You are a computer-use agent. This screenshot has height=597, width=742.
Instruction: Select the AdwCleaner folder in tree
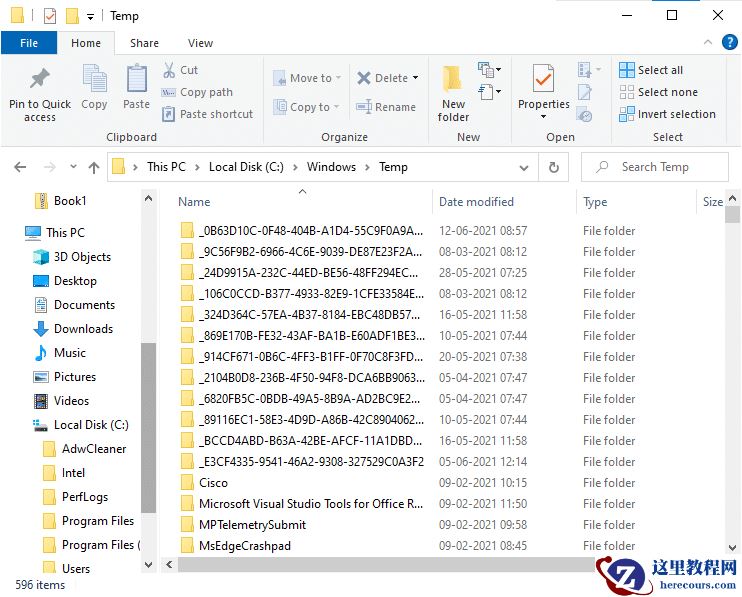[84, 449]
